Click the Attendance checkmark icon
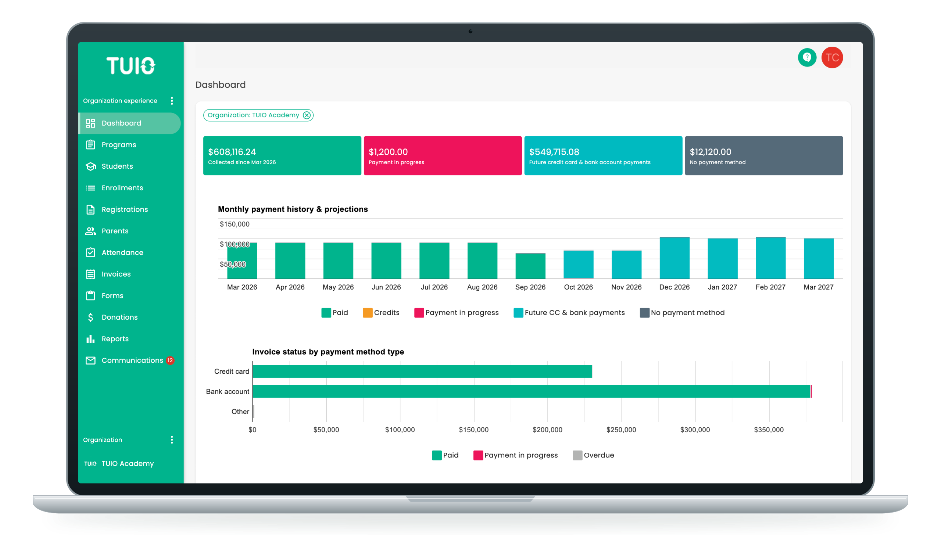Image resolution: width=941 pixels, height=560 pixels. [90, 252]
